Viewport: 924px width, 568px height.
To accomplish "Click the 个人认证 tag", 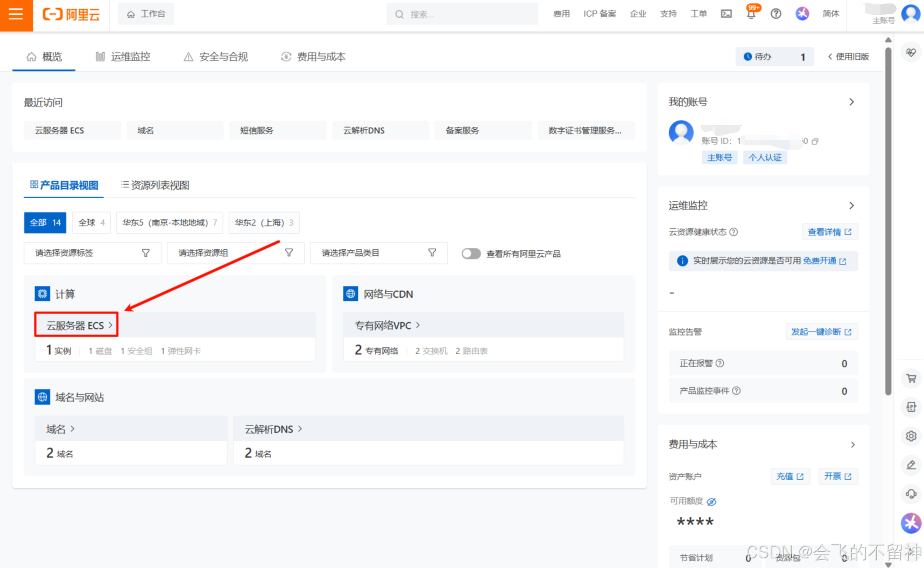I will point(765,157).
